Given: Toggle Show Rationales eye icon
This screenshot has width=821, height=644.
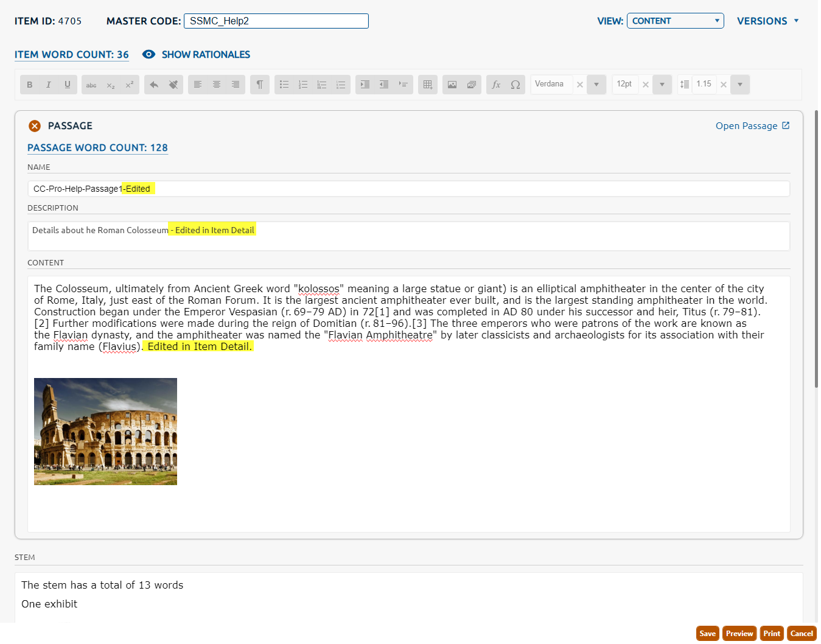Looking at the screenshot, I should coord(148,55).
